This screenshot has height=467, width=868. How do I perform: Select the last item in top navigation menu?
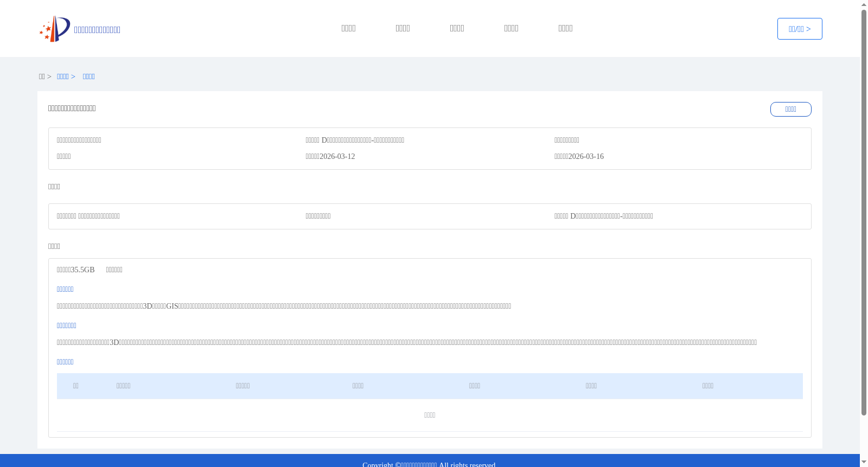[x=565, y=28]
